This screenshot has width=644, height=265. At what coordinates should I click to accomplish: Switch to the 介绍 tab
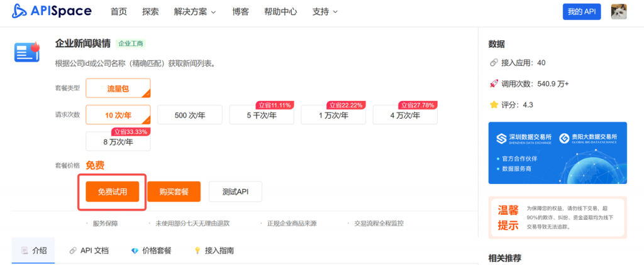click(33, 251)
